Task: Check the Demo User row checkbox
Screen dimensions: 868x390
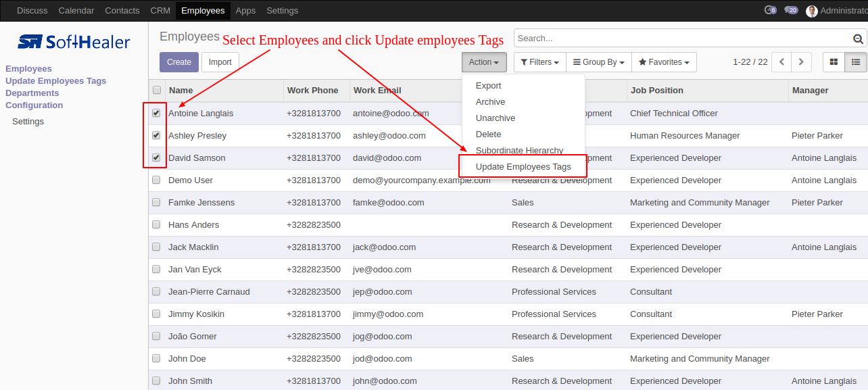Action: (x=156, y=180)
